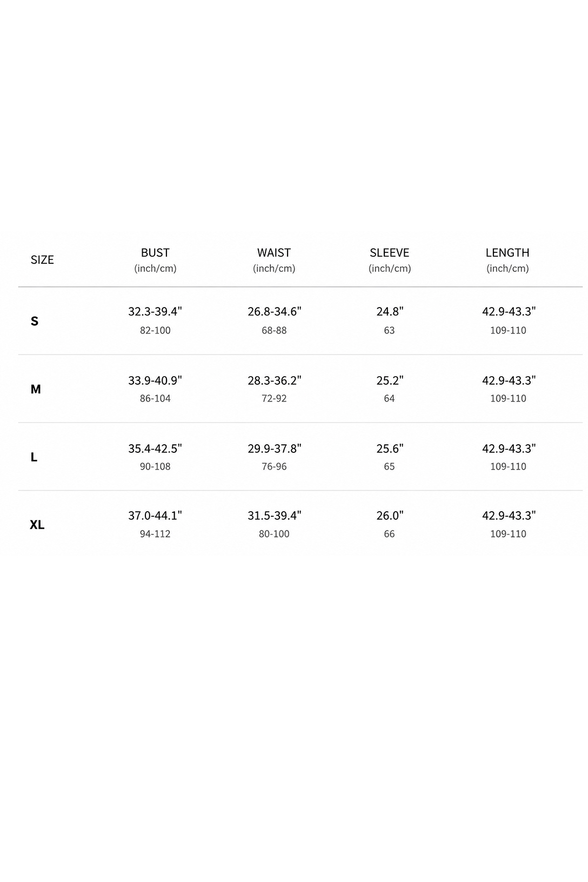Select the M size row label
The height and width of the screenshot is (882, 588).
pos(36,389)
